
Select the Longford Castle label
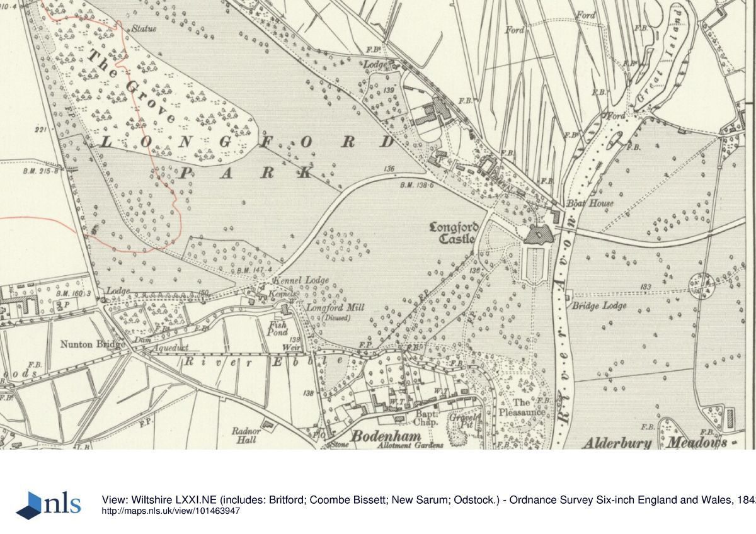click(x=455, y=232)
